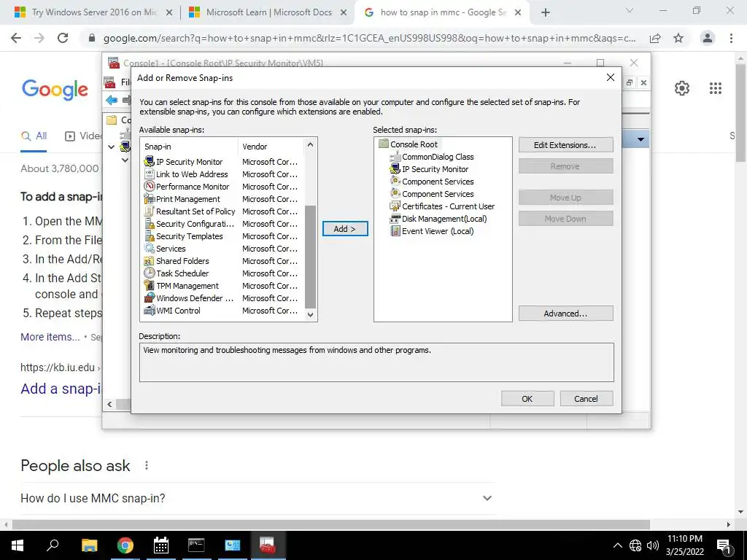The width and height of the screenshot is (747, 560).
Task: Select the TPM Management snap-in icon
Action: pos(149,286)
